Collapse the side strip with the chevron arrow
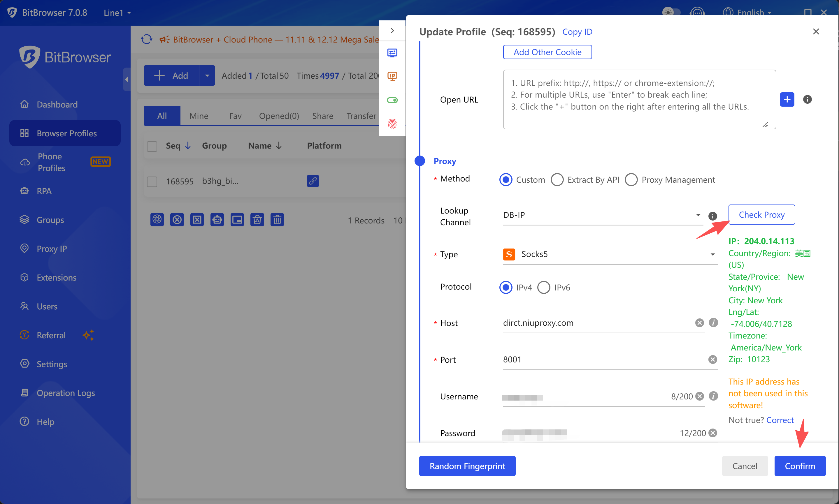Viewport: 839px width, 504px height. click(392, 31)
